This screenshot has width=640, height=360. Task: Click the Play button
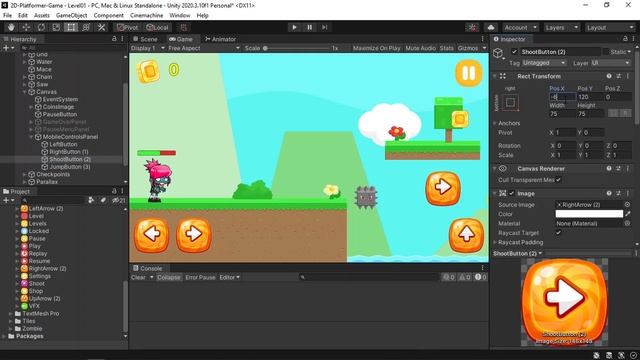tap(294, 27)
